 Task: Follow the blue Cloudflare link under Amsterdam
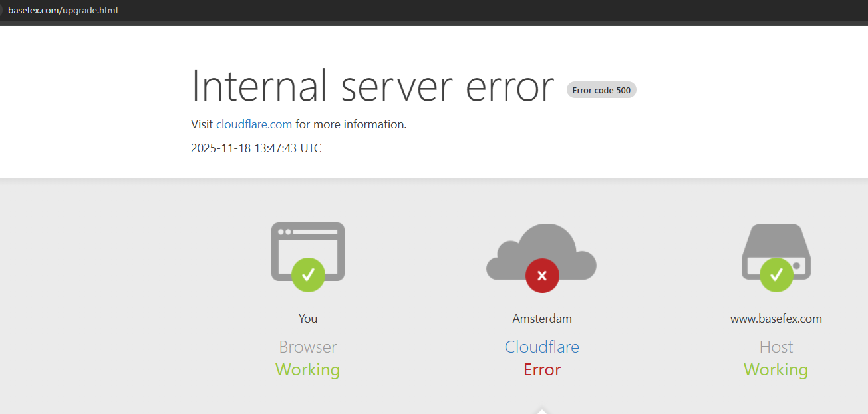click(542, 347)
